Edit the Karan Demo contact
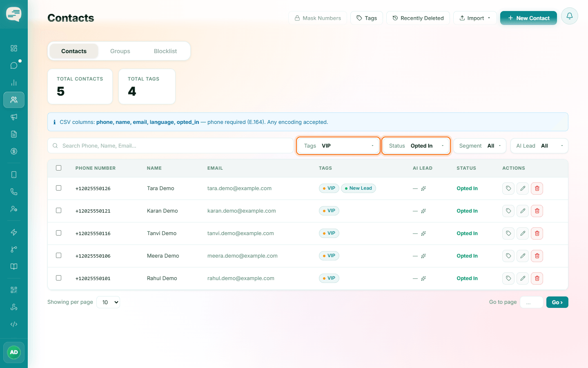The width and height of the screenshot is (588, 368). [523, 211]
